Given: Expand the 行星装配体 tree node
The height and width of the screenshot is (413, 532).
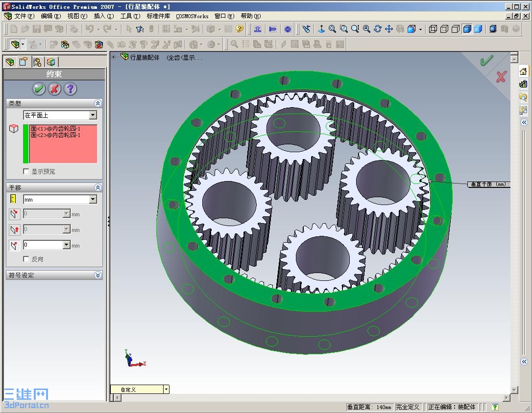Looking at the screenshot, I should click(x=113, y=57).
